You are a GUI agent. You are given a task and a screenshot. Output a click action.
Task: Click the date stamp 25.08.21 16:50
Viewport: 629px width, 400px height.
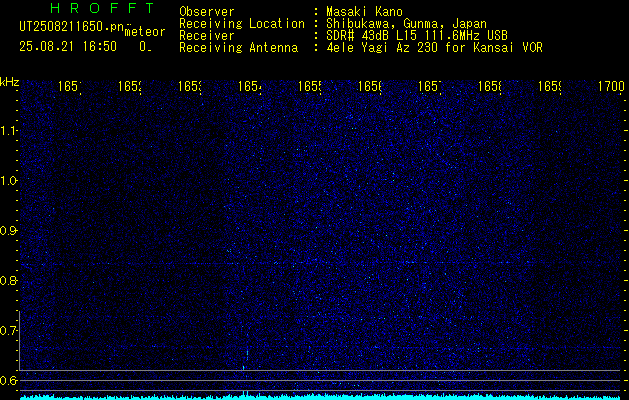pos(68,47)
